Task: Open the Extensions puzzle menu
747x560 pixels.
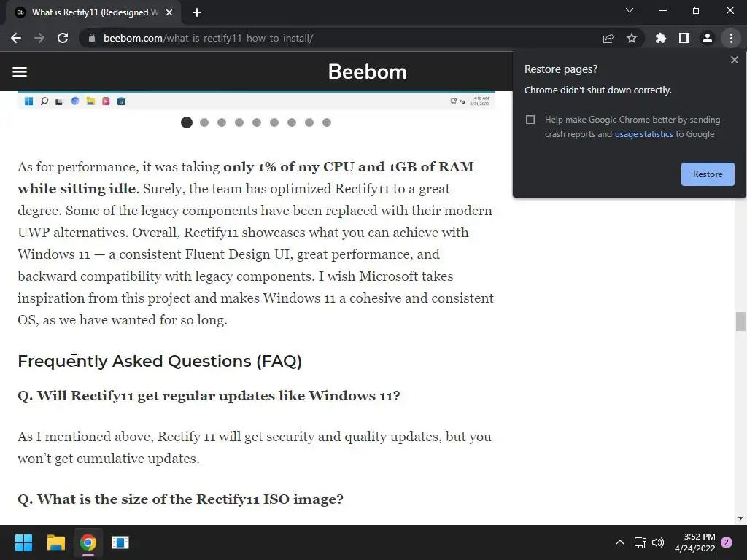Action: (x=661, y=38)
